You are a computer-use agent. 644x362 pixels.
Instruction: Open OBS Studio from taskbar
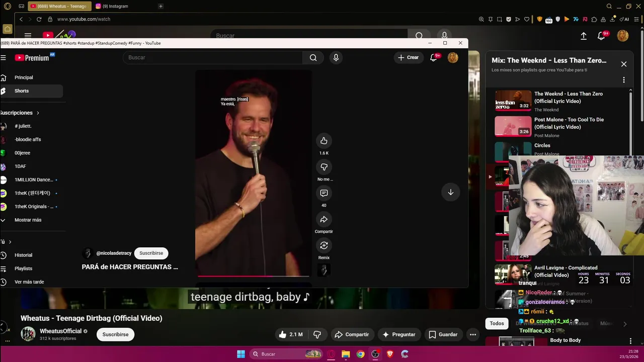[x=375, y=354]
